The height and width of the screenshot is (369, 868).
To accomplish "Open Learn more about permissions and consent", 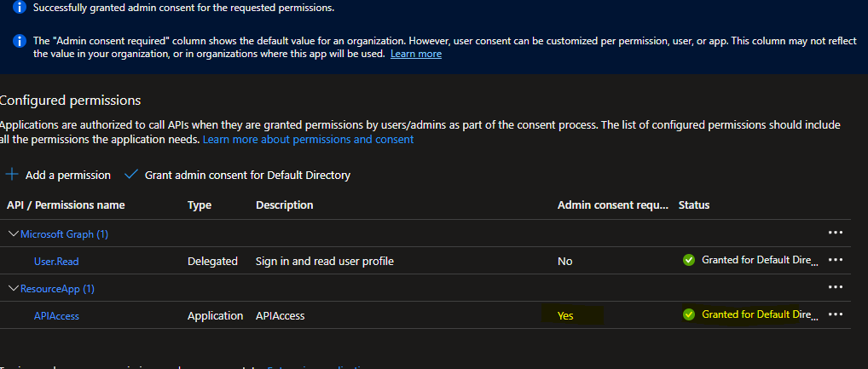I will coord(308,139).
